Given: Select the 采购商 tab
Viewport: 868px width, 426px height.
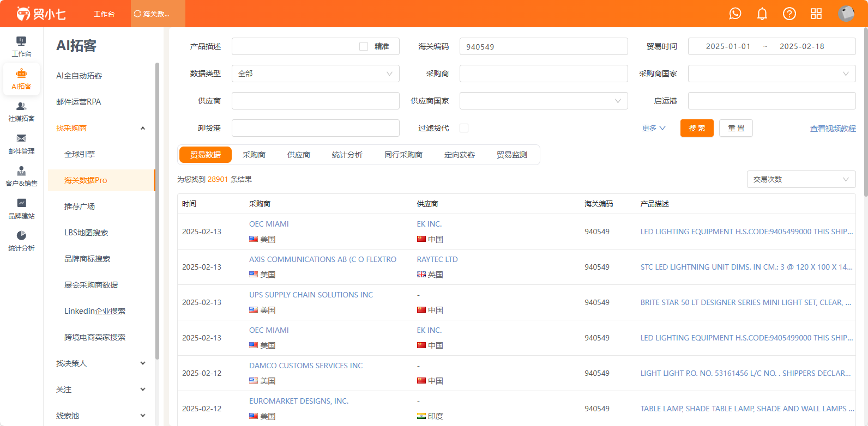Looking at the screenshot, I should click(254, 155).
